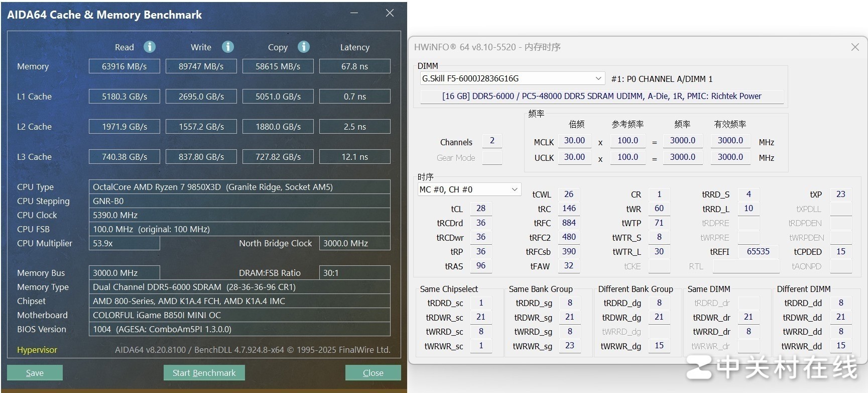The height and width of the screenshot is (393, 868).
Task: Click the Save button in AIDA64
Action: (x=35, y=372)
